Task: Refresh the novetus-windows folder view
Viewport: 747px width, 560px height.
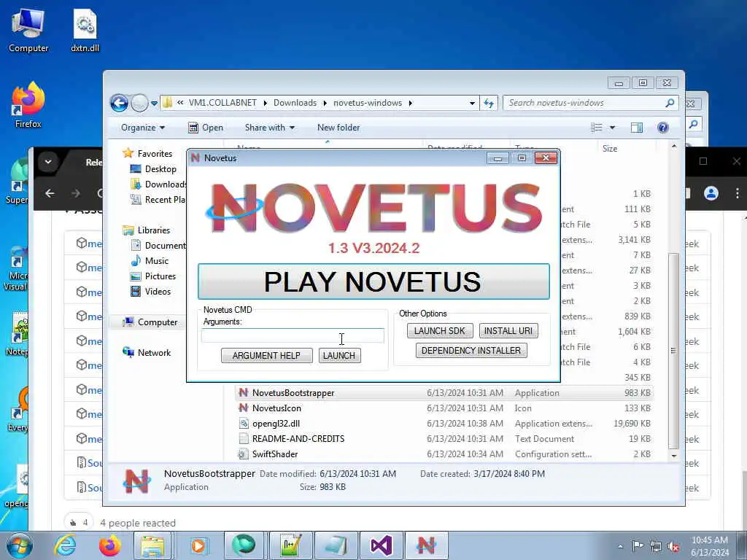Action: [489, 103]
